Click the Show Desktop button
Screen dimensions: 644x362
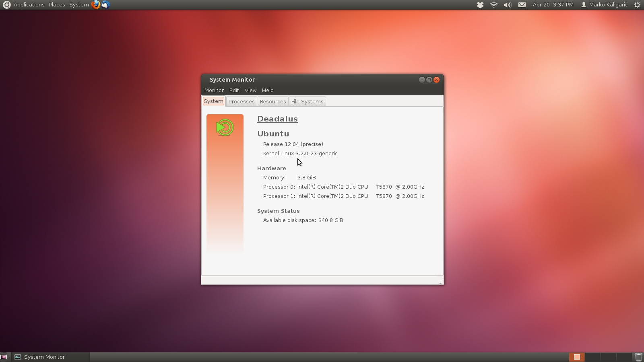[4, 357]
